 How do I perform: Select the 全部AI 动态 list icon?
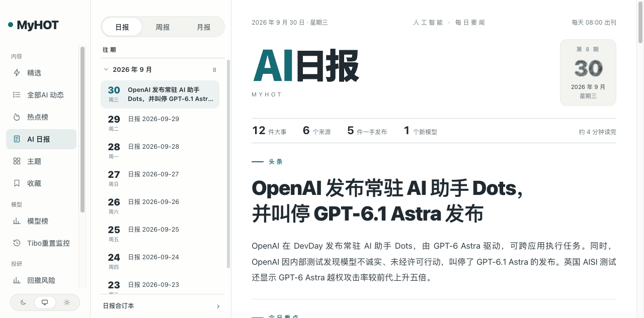[x=17, y=95]
